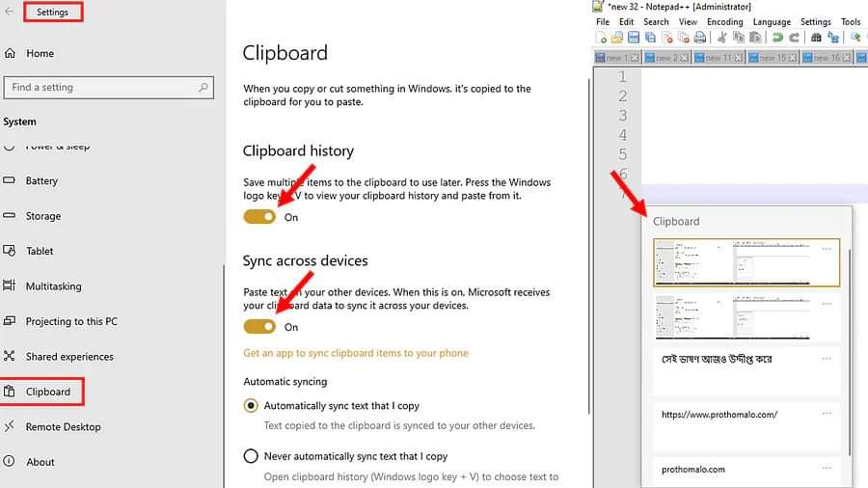Click Paste icon in Notepad++ toolbar

coord(755,37)
